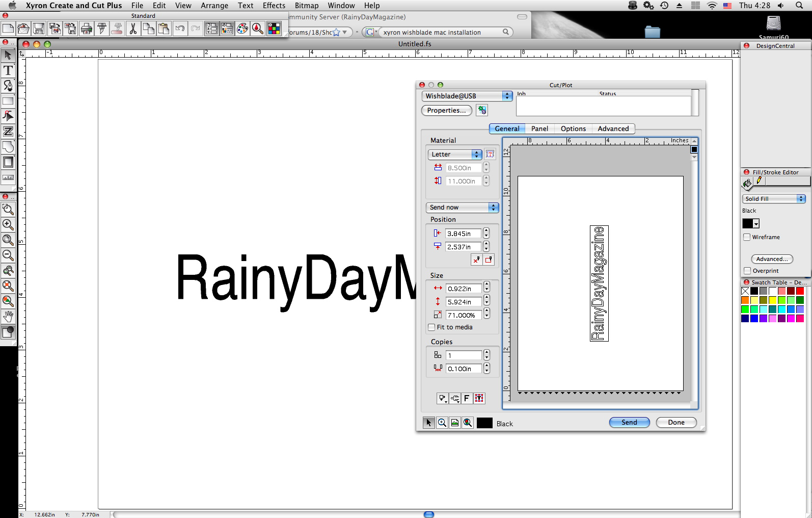Open the color palette icon in toolbar
This screenshot has width=812, height=518.
click(242, 29)
